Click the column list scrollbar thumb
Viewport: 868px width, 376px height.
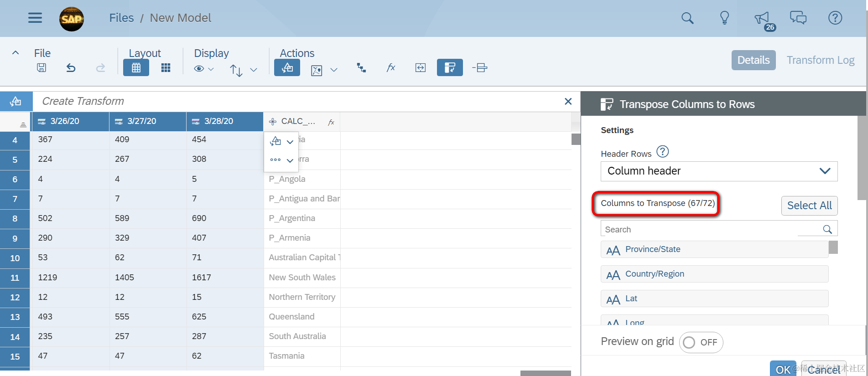[x=833, y=247]
